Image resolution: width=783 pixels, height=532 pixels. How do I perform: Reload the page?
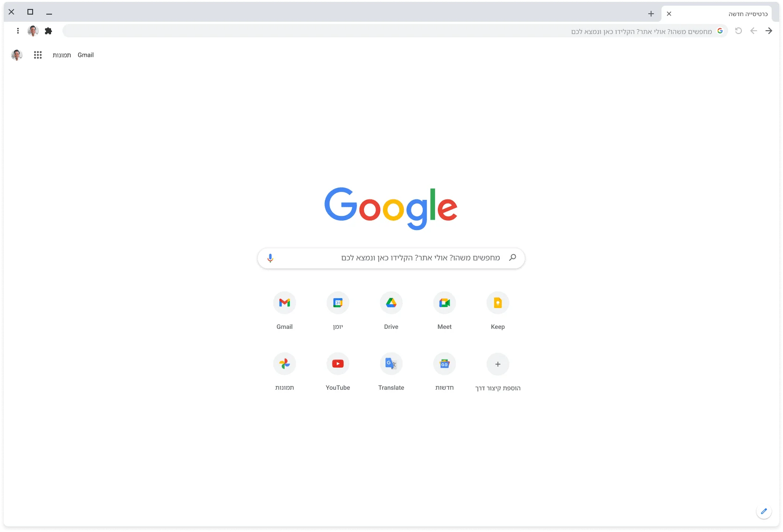pyautogui.click(x=739, y=31)
